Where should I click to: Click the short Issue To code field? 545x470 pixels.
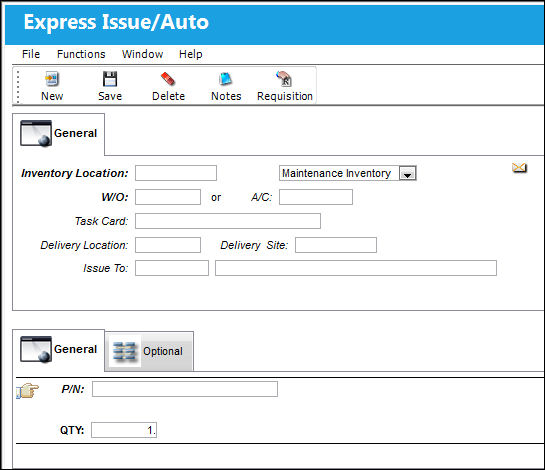pyautogui.click(x=172, y=268)
